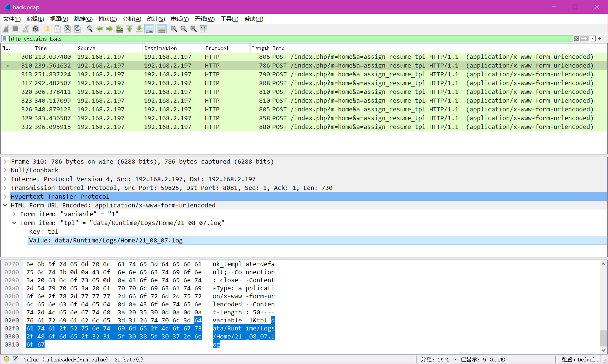608x364 pixels.
Task: Sort packets by Time column
Action: (54, 48)
